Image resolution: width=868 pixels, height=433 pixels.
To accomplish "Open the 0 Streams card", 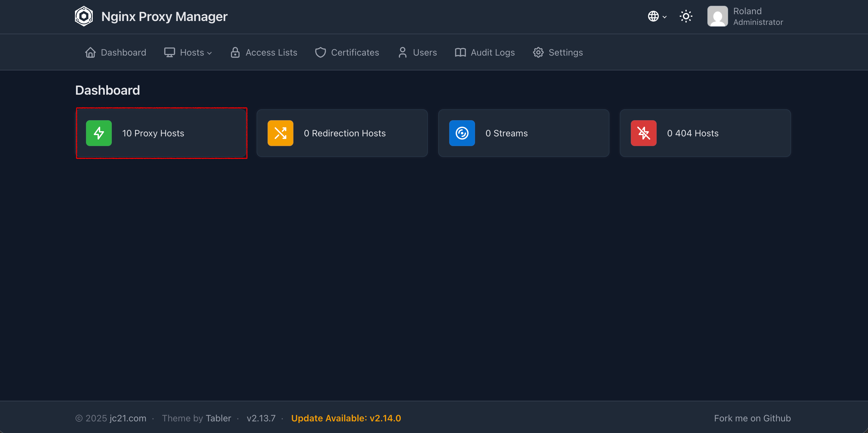I will point(524,133).
